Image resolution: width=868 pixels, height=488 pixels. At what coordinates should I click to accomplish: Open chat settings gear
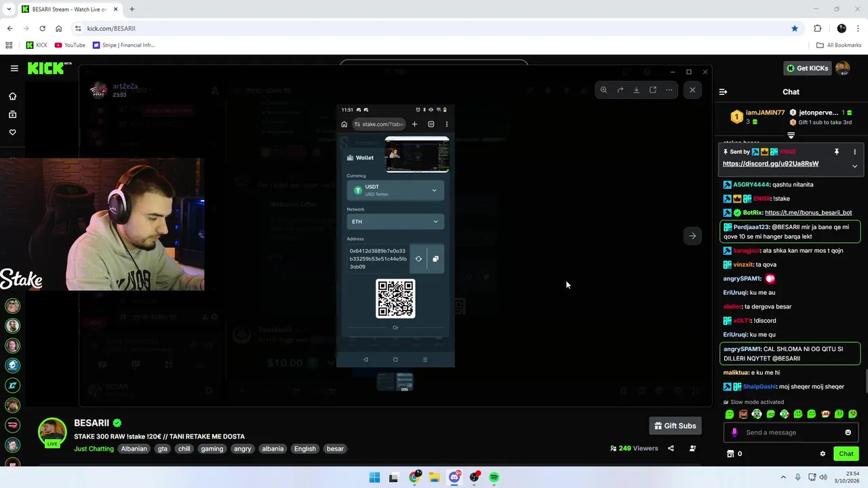823,453
